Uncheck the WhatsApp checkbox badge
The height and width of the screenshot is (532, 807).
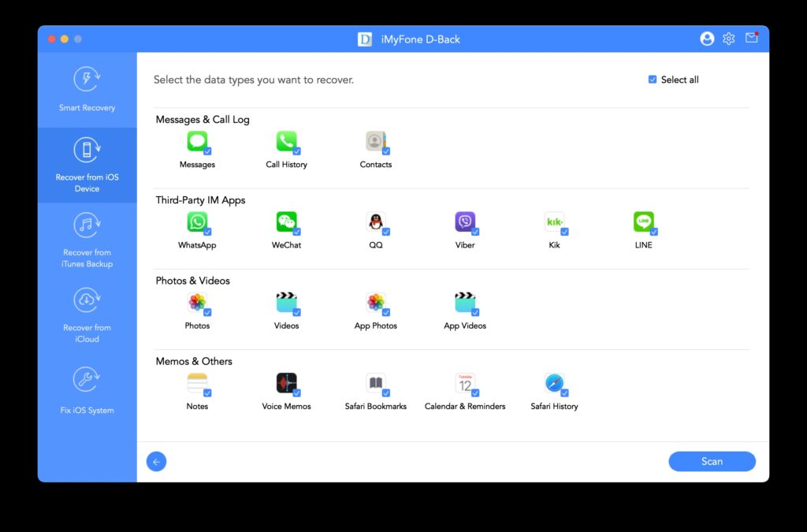(207, 232)
